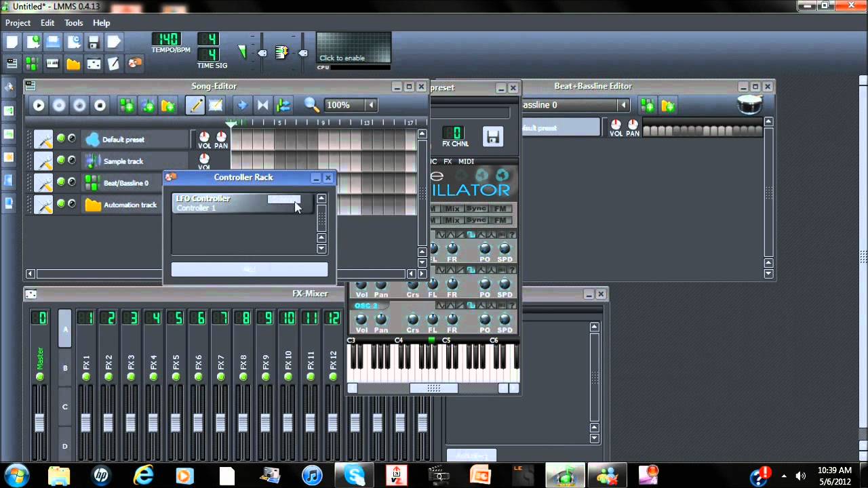
Task: Toggle controller rack toolbar icon
Action: click(134, 64)
